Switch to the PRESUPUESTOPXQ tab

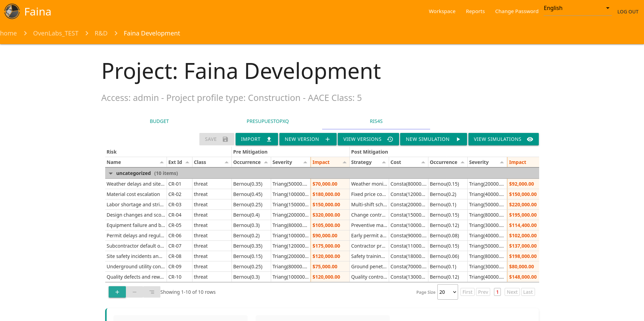click(268, 121)
